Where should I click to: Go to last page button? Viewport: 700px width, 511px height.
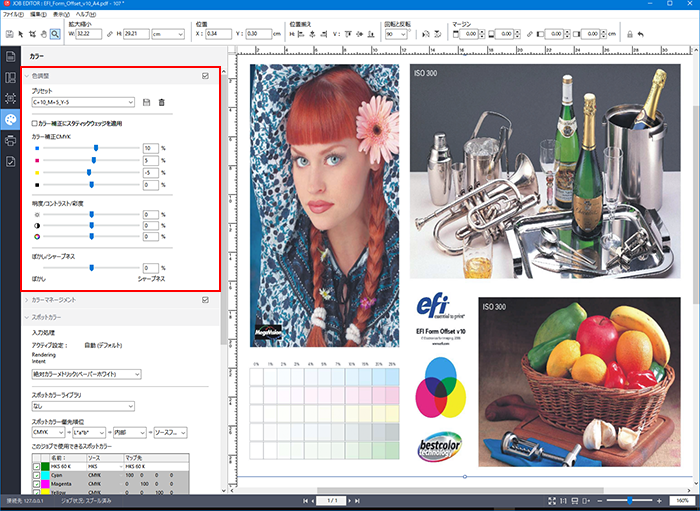(x=358, y=501)
